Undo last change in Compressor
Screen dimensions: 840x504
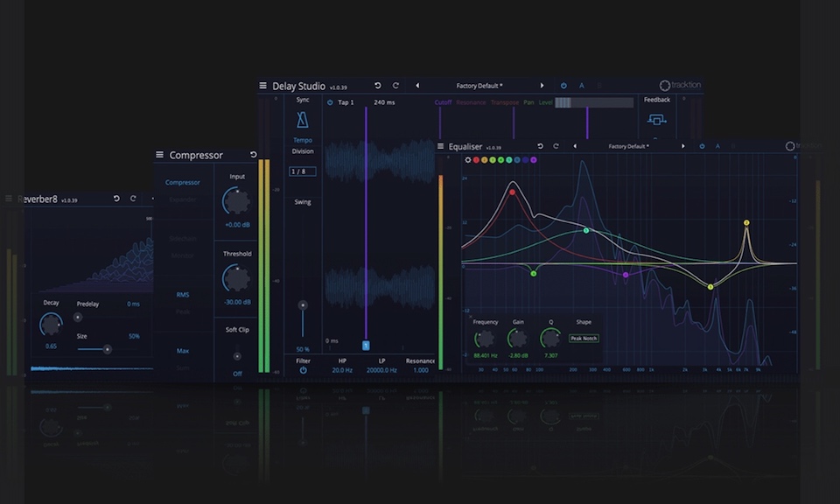pos(254,155)
